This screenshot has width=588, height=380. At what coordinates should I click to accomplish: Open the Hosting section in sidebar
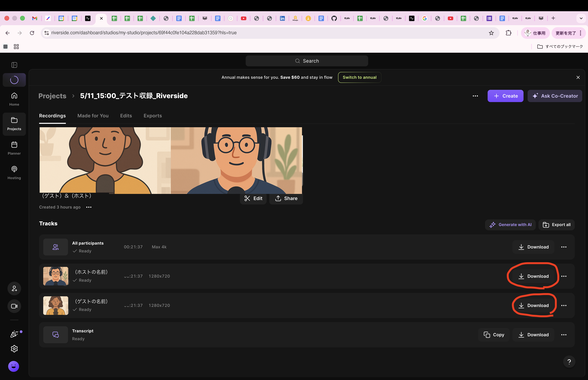point(14,173)
